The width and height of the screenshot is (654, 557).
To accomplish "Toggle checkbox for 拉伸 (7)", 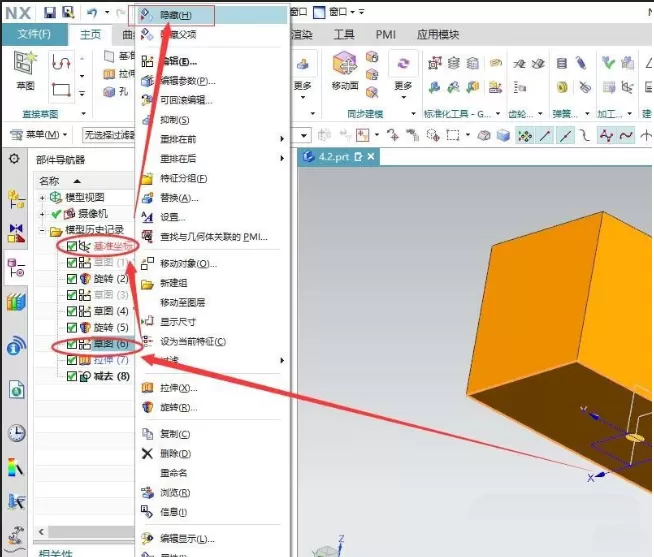I will tap(72, 360).
